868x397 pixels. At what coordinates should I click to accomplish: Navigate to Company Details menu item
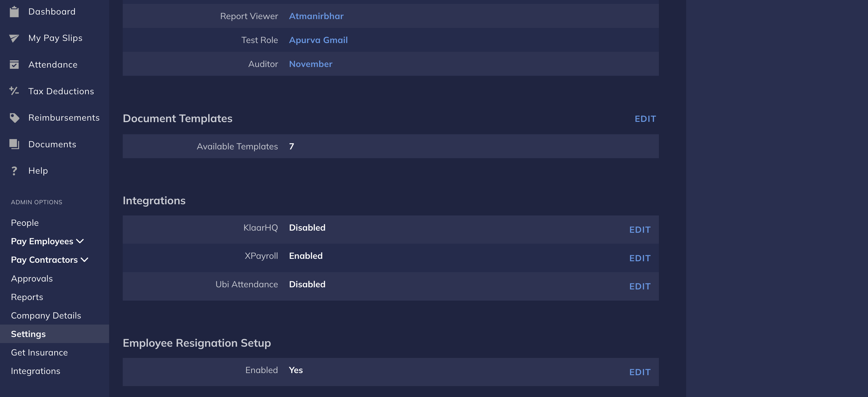pyautogui.click(x=46, y=315)
